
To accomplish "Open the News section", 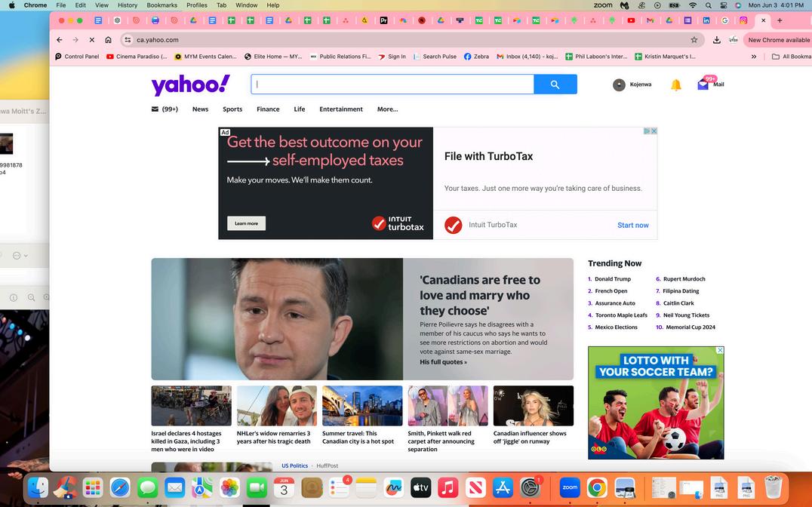I will [201, 109].
